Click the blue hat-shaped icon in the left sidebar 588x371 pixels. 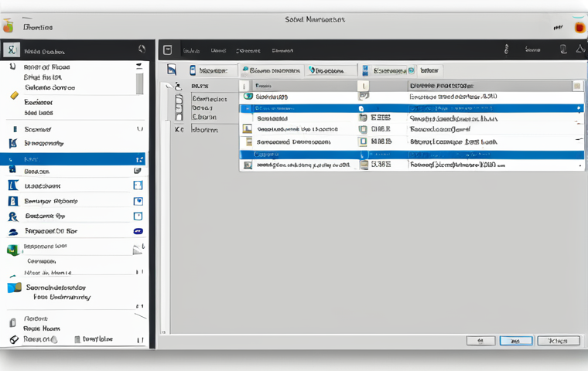(x=13, y=232)
